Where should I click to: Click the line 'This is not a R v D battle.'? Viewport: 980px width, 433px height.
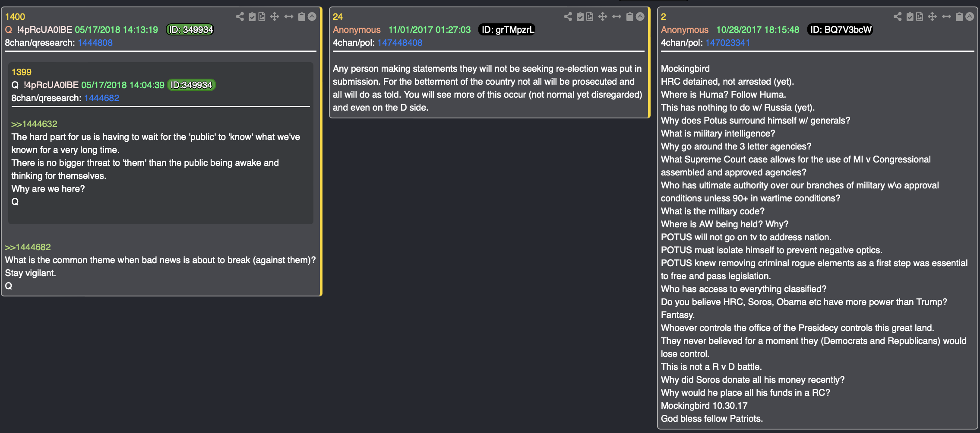(x=711, y=367)
